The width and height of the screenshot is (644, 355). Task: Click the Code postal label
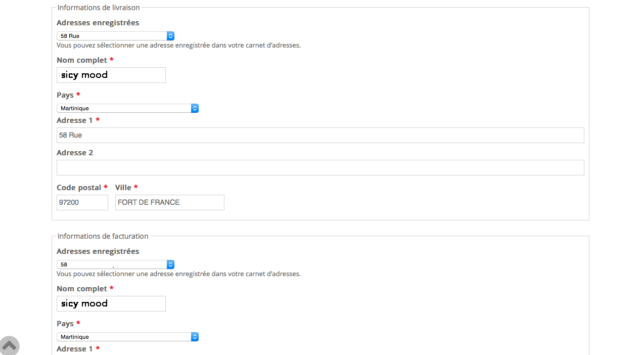(x=79, y=188)
